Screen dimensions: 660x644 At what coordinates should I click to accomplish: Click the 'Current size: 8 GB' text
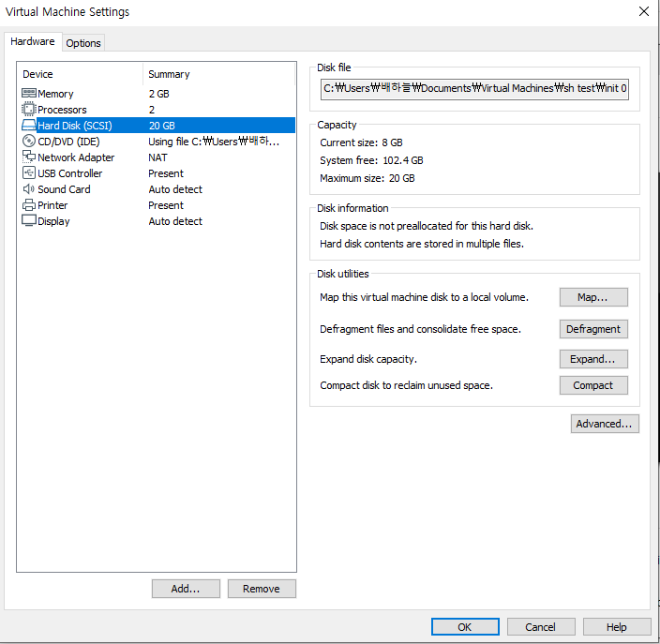coord(361,142)
